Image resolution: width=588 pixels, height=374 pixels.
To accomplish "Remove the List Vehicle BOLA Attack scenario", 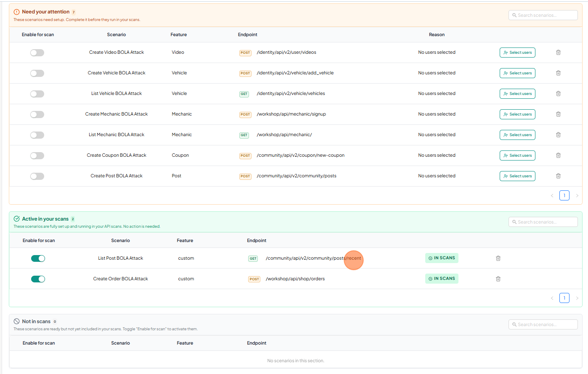I will tap(558, 94).
